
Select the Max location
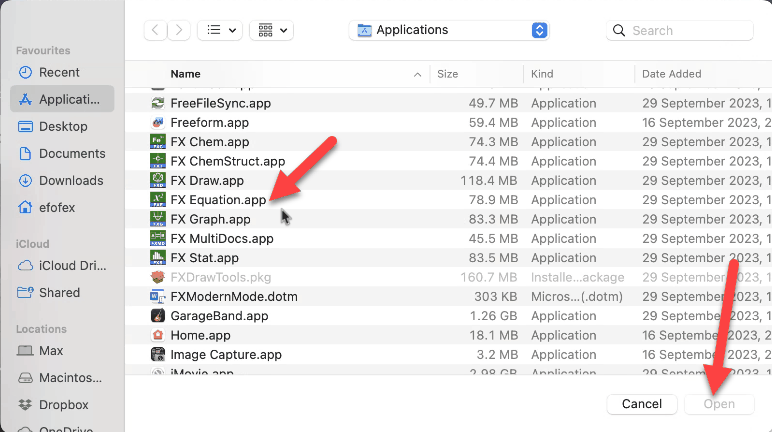[x=62, y=351]
